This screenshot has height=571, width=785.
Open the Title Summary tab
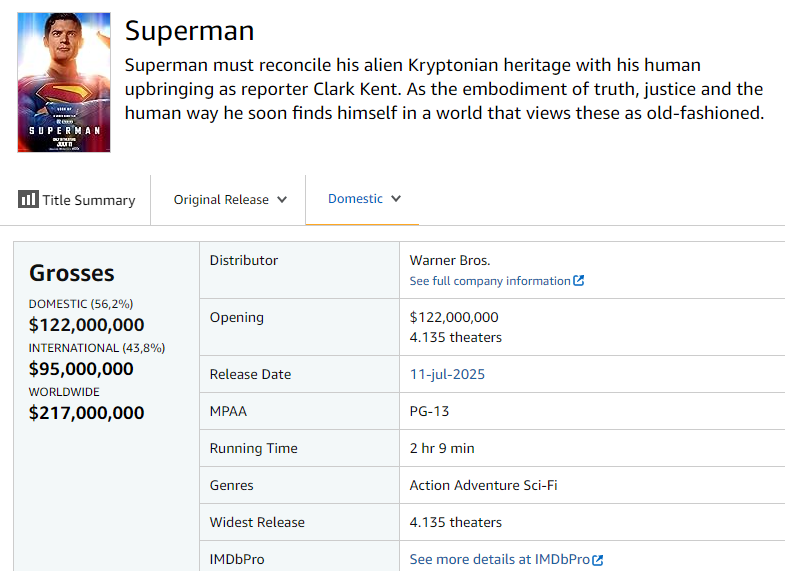77,200
